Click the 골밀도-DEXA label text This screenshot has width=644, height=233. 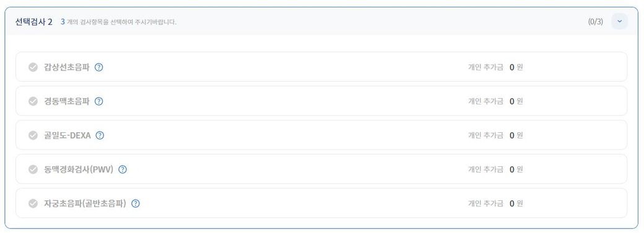click(67, 135)
